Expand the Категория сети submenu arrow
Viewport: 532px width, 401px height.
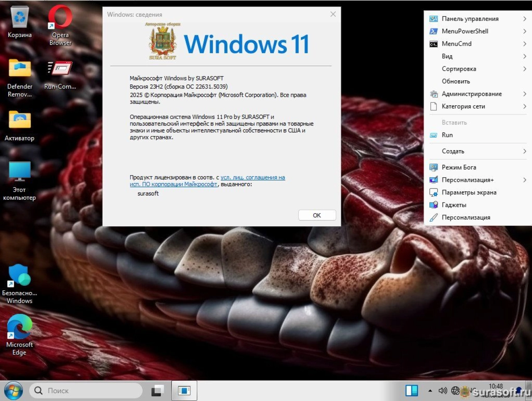coord(525,106)
